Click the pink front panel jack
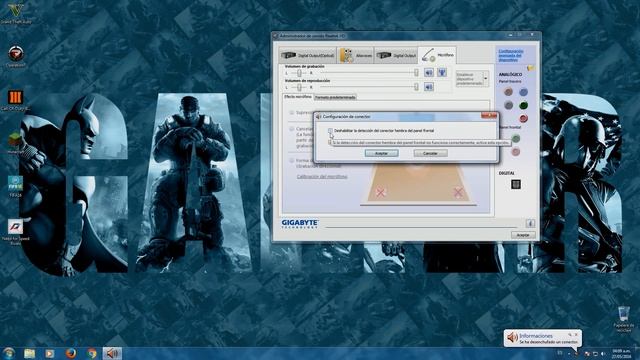 (516, 152)
